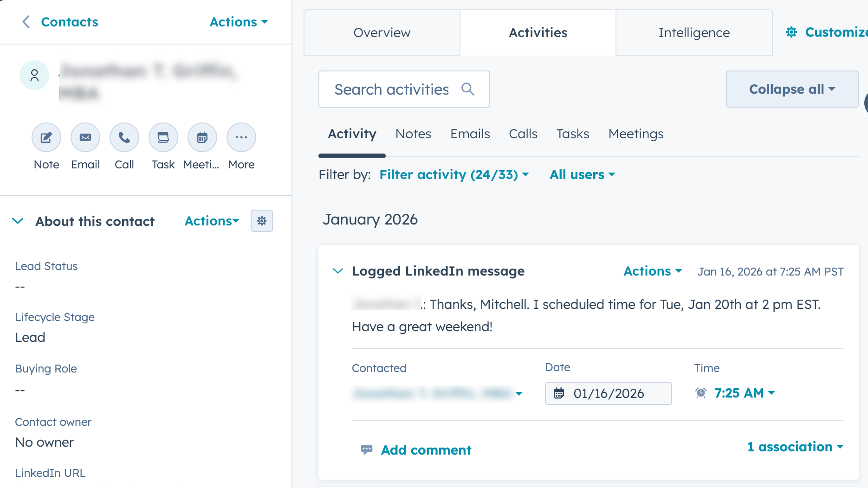Click the Search activities input field
868x488 pixels.
392,89
